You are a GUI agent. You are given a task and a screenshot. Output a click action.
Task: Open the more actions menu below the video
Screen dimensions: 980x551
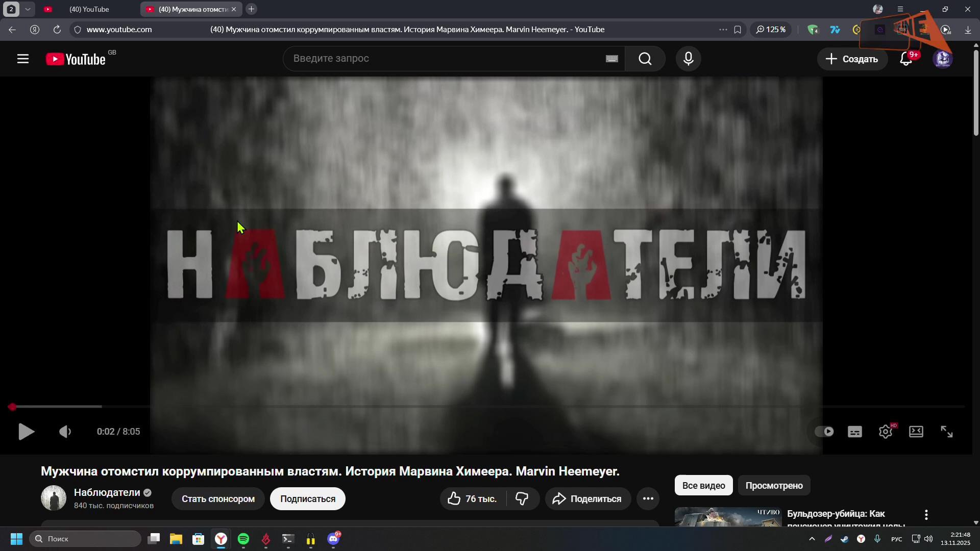(648, 499)
